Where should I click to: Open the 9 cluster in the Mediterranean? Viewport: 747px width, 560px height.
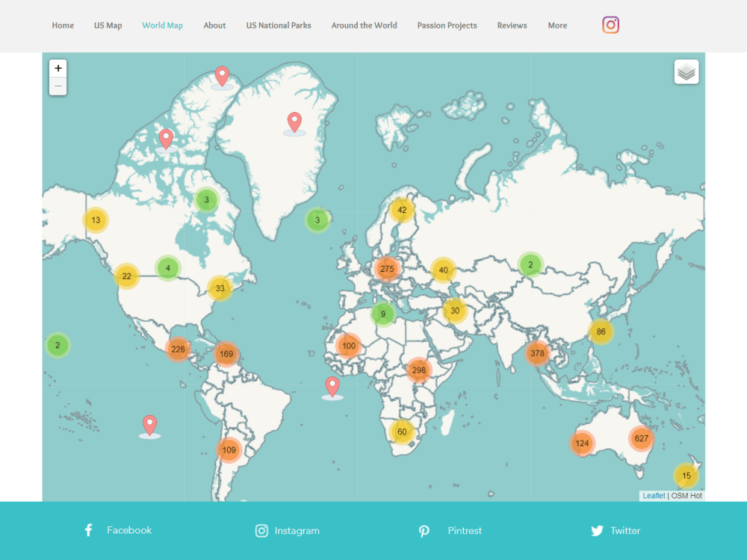(383, 314)
